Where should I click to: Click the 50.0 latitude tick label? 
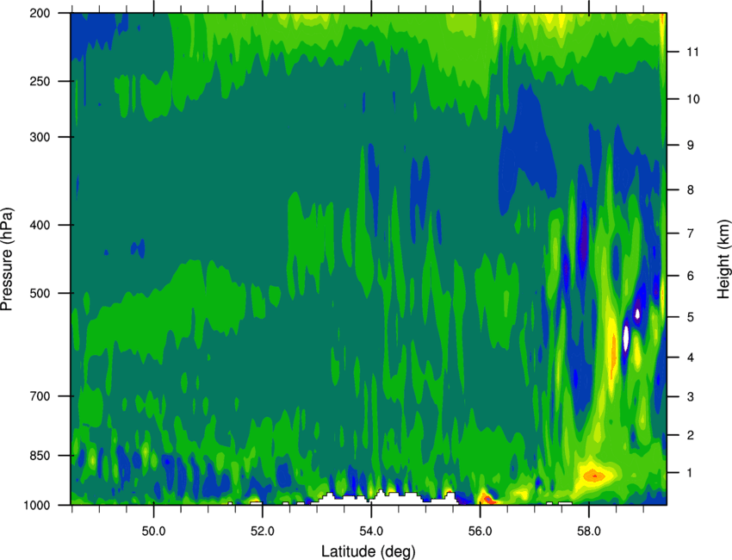coord(153,532)
